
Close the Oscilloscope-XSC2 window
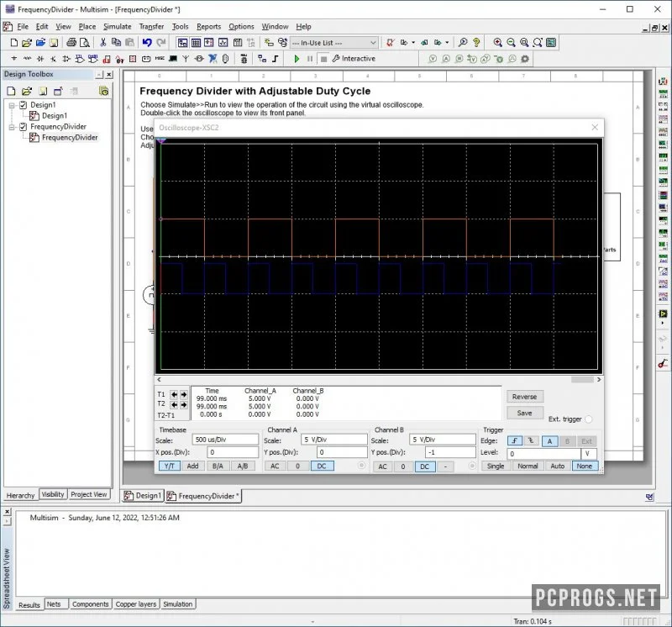(x=595, y=128)
